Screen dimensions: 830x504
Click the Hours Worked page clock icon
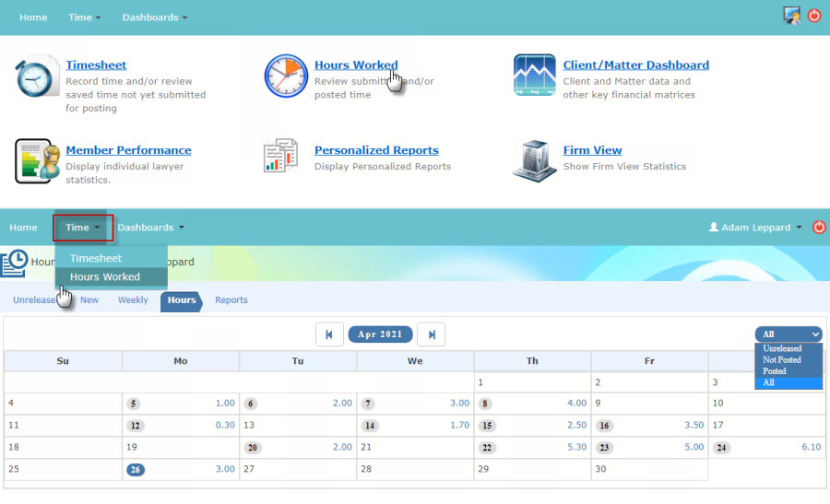14,264
